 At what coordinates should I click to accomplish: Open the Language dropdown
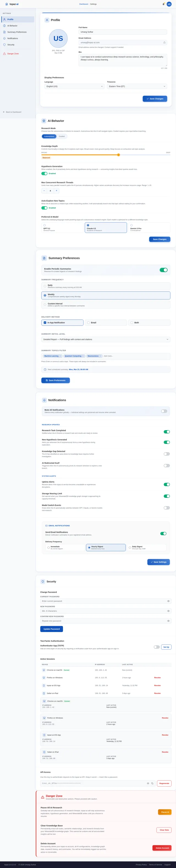coord(75,86)
